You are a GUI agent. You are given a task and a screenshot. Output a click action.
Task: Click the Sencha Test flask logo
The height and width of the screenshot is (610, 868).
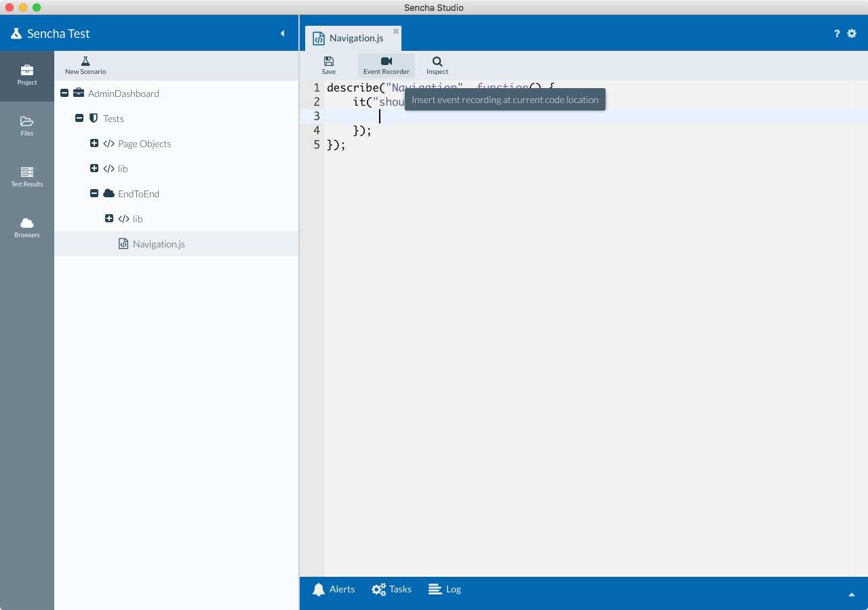[x=16, y=33]
